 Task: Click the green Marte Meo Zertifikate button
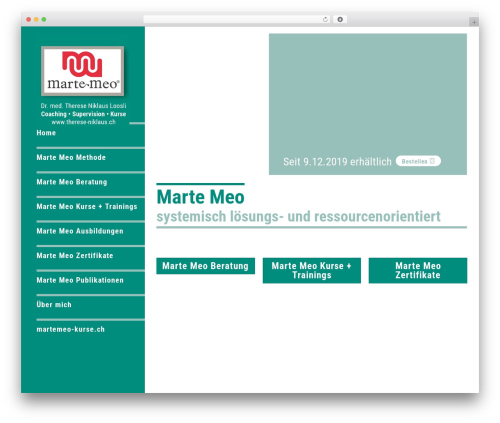418,270
